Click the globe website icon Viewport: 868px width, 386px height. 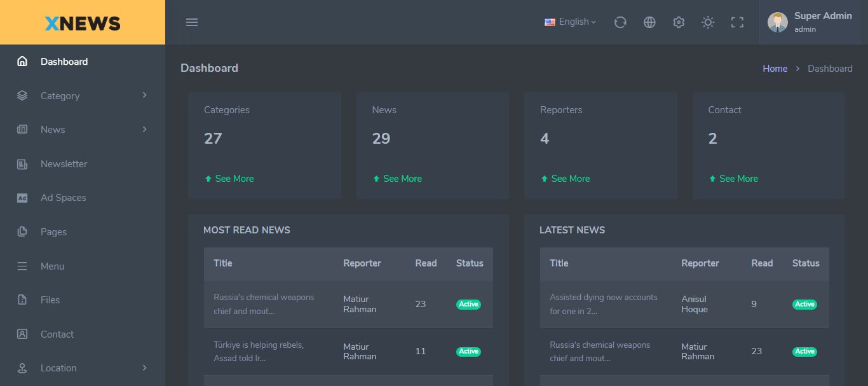tap(649, 22)
